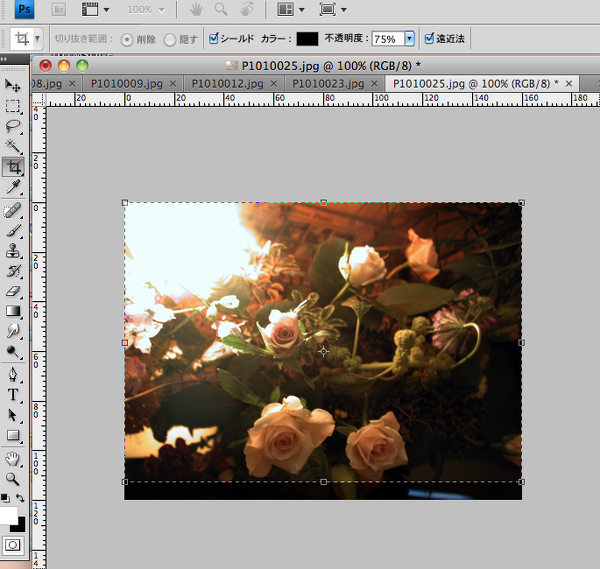Click the top-right crop corner handle
Screen dimensions: 600x569
point(522,202)
